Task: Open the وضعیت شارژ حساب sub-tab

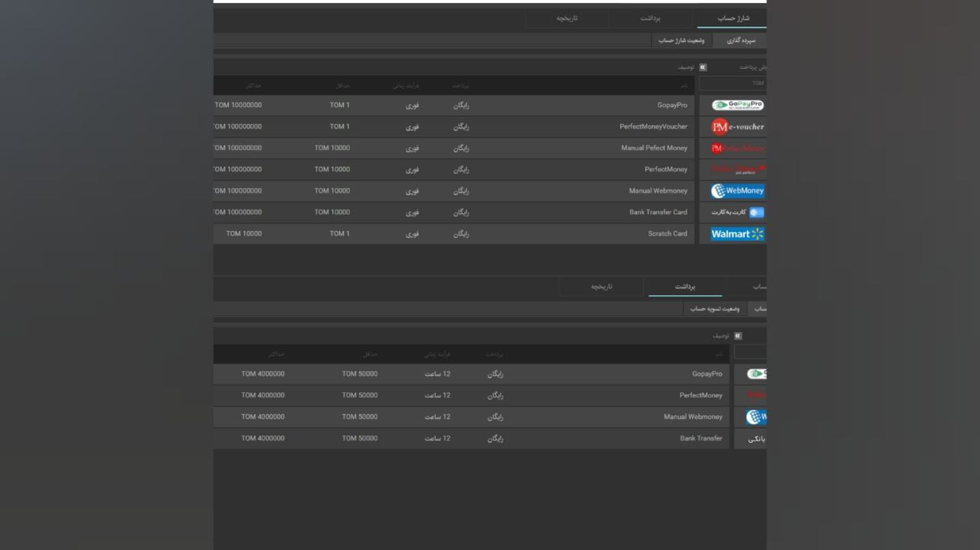Action: pyautogui.click(x=681, y=41)
